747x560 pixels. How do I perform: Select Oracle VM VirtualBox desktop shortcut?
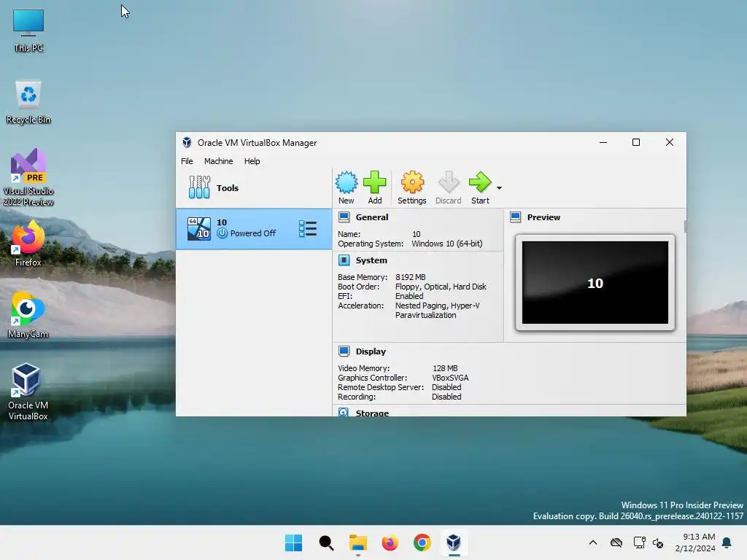click(x=28, y=392)
